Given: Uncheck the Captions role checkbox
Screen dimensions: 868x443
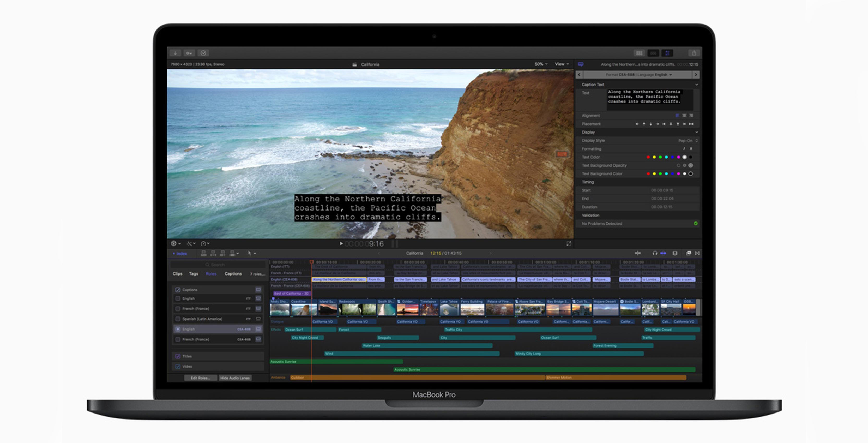Looking at the screenshot, I should (178, 290).
